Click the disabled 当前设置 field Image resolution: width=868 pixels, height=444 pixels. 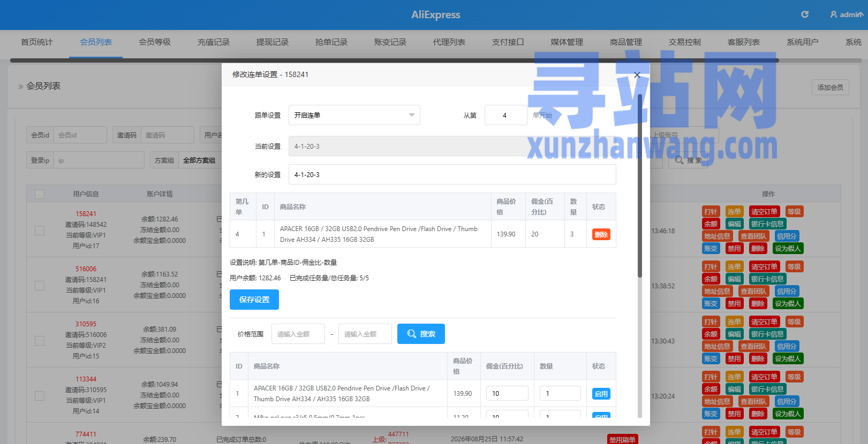pos(452,146)
